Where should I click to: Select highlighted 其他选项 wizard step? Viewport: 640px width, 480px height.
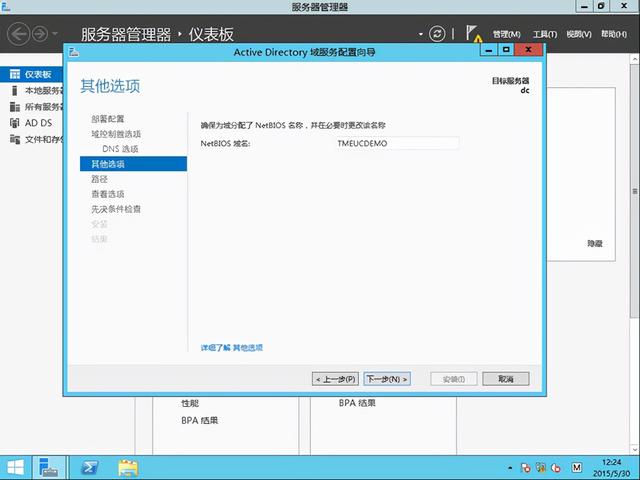(x=133, y=164)
